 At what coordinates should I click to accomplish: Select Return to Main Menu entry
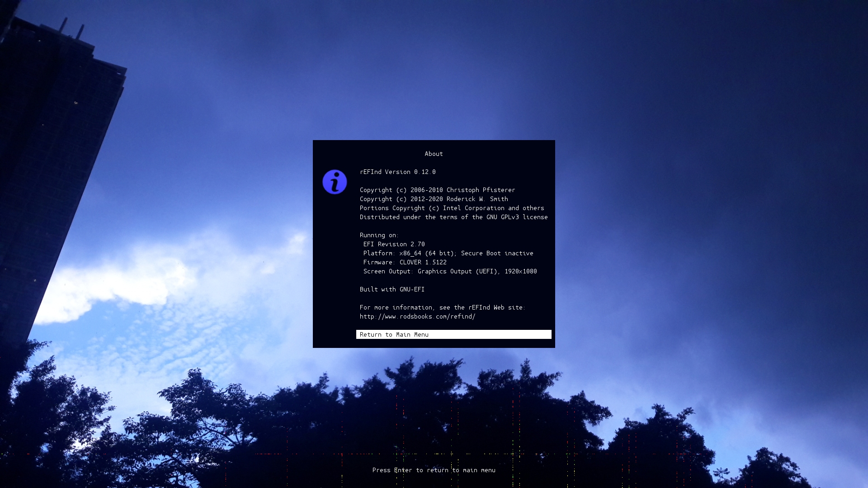pyautogui.click(x=453, y=334)
